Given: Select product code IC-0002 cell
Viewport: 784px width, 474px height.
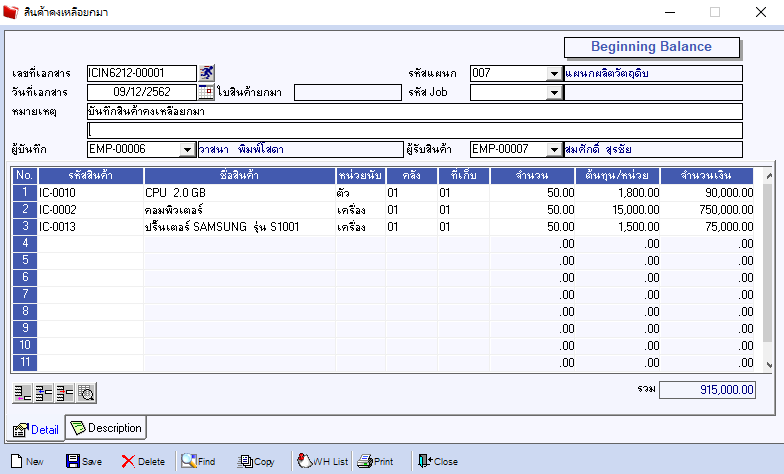Looking at the screenshot, I should (x=90, y=210).
